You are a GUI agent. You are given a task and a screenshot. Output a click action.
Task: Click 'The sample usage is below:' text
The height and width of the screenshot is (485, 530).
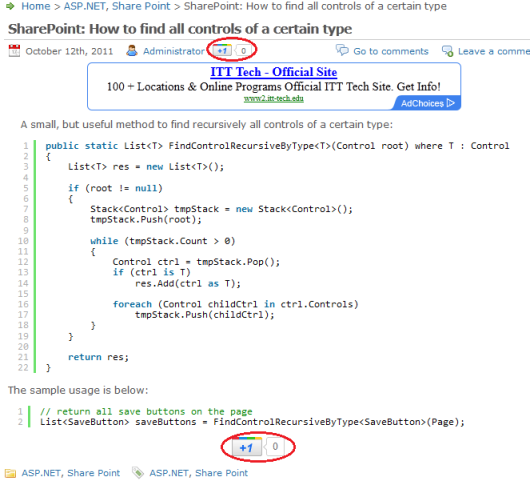[78, 390]
